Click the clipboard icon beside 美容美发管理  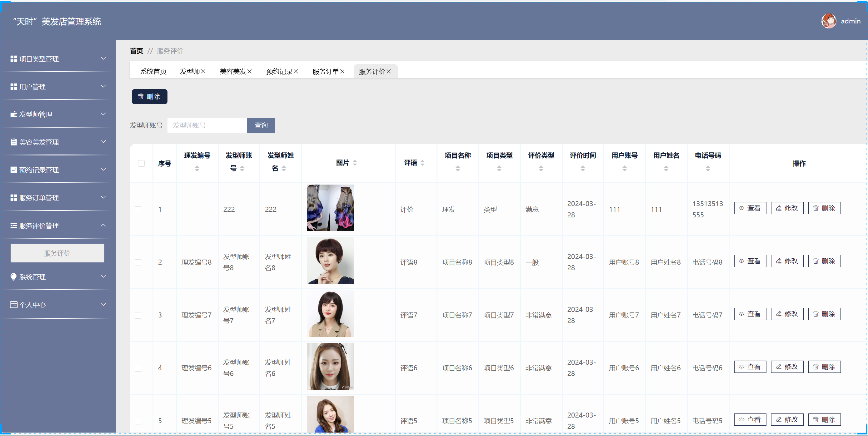coord(13,142)
